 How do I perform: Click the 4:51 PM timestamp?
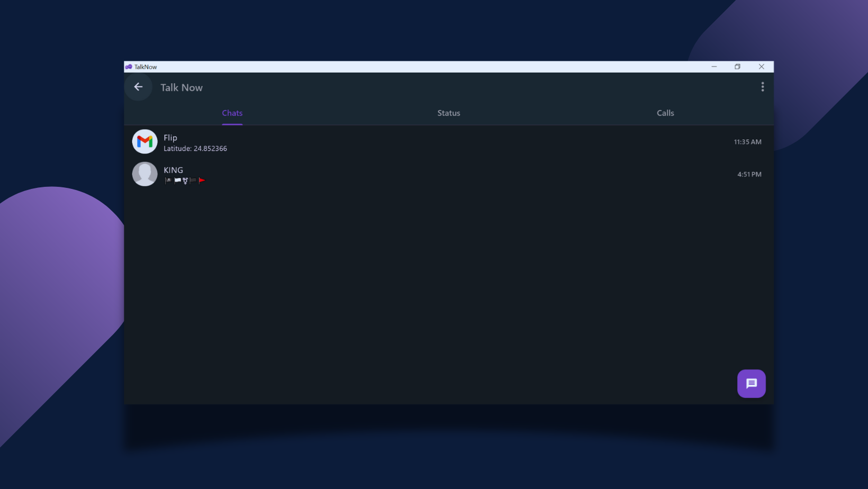pos(749,174)
